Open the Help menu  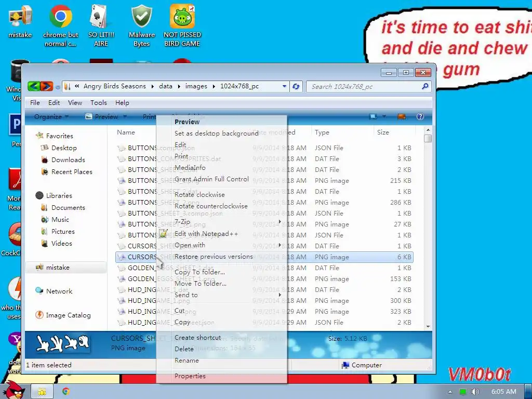[x=122, y=103]
